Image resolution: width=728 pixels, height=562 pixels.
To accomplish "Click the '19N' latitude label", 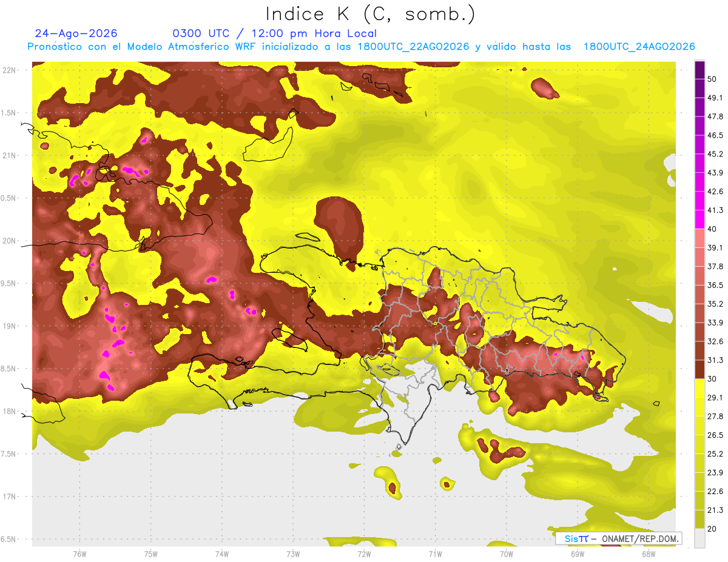I will 10,326.
